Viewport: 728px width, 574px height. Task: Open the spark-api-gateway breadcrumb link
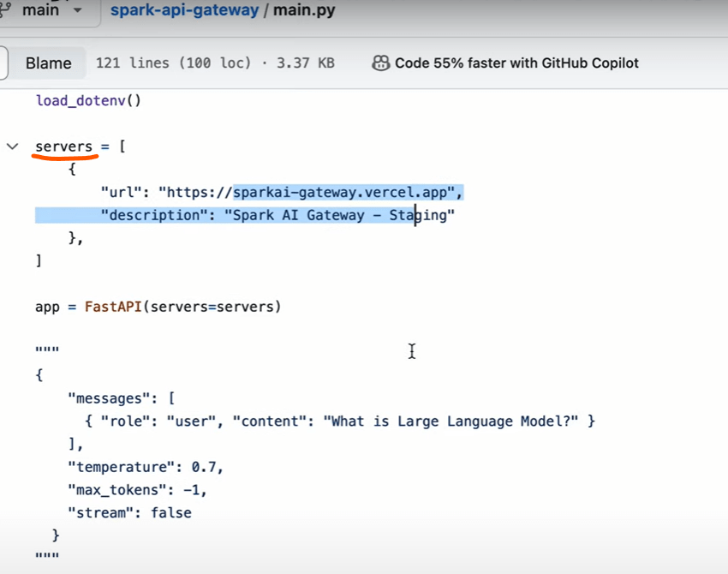pos(184,11)
